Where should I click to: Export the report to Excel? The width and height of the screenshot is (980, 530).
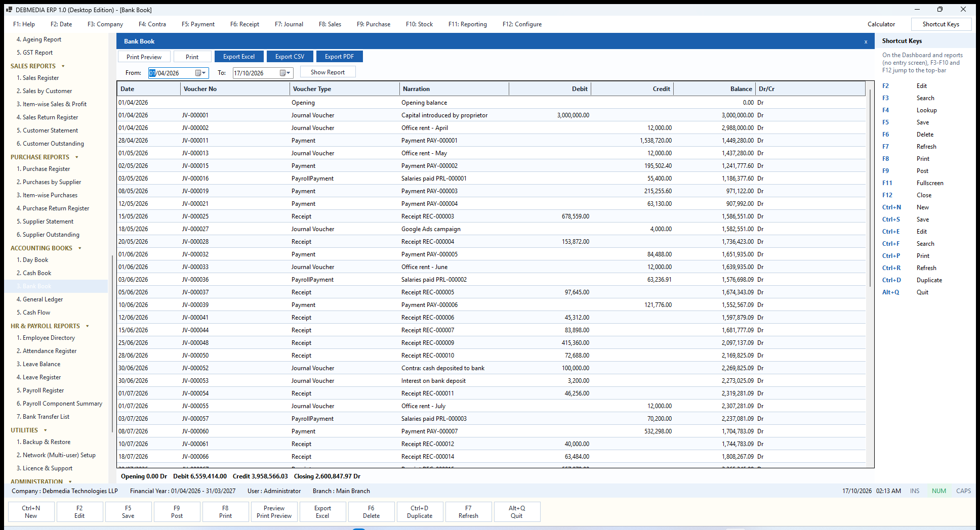pyautogui.click(x=239, y=57)
